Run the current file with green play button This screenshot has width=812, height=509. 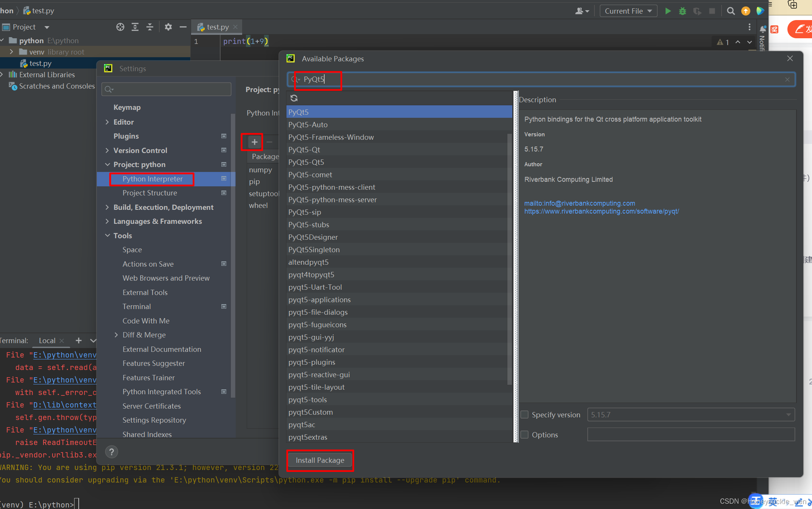pos(668,11)
